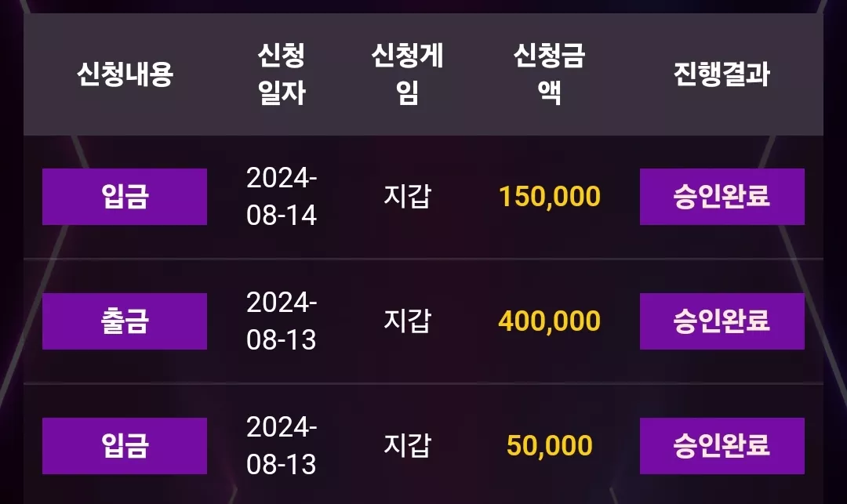
Task: Click the 2024-08-13 date in withdrawal row
Action: pos(282,321)
